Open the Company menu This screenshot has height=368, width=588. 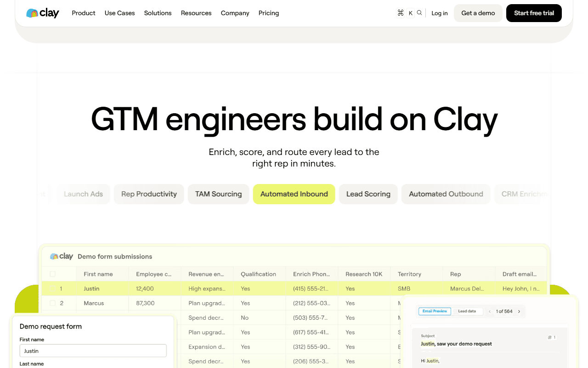click(235, 13)
